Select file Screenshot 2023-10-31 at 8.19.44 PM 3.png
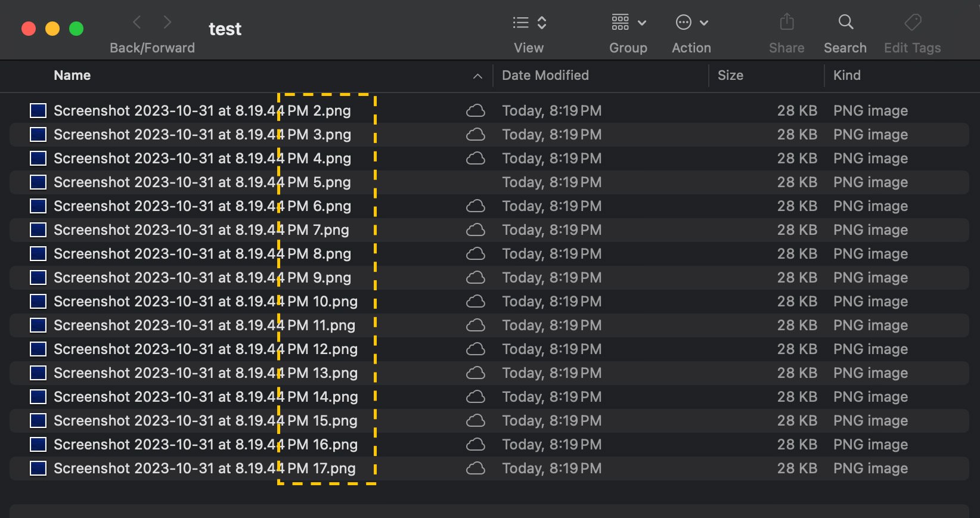The image size is (980, 518). (x=202, y=135)
